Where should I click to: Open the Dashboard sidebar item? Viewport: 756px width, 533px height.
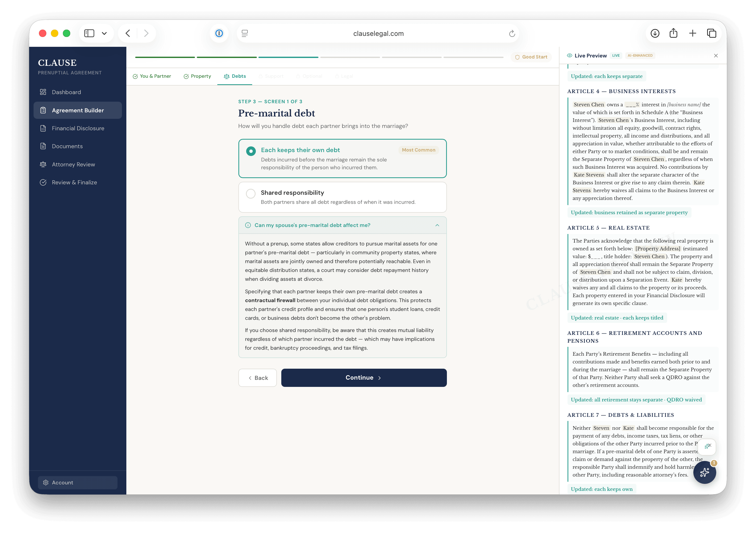[x=77, y=92]
